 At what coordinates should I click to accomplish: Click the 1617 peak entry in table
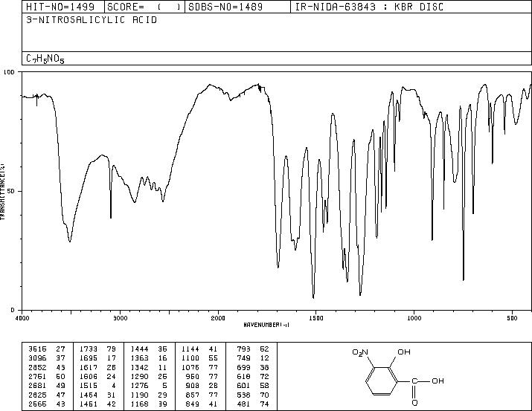click(97, 367)
